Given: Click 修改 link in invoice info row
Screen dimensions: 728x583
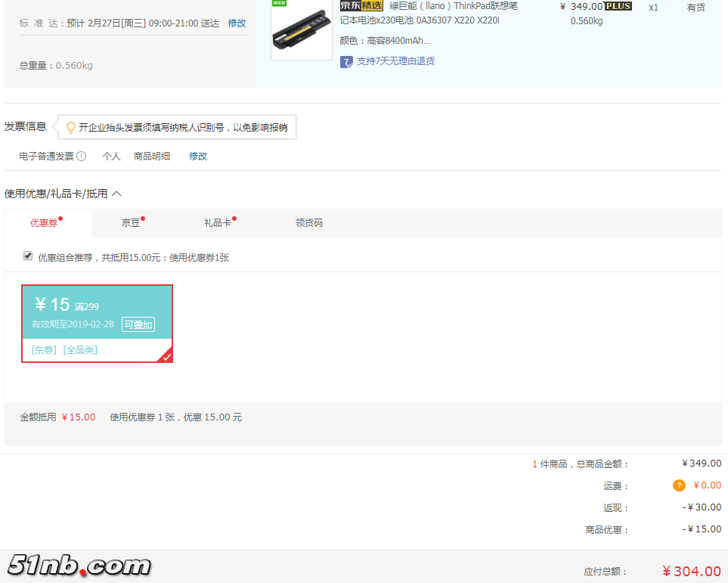Looking at the screenshot, I should 198,157.
